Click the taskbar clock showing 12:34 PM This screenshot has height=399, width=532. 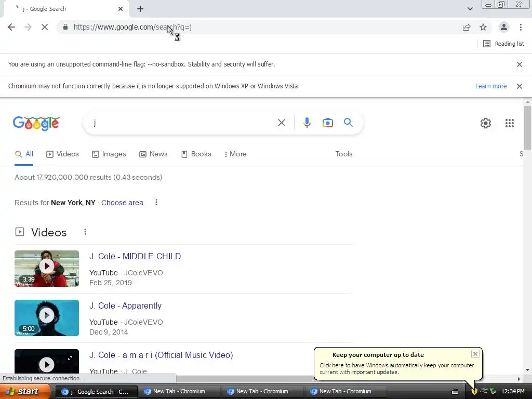tap(513, 392)
